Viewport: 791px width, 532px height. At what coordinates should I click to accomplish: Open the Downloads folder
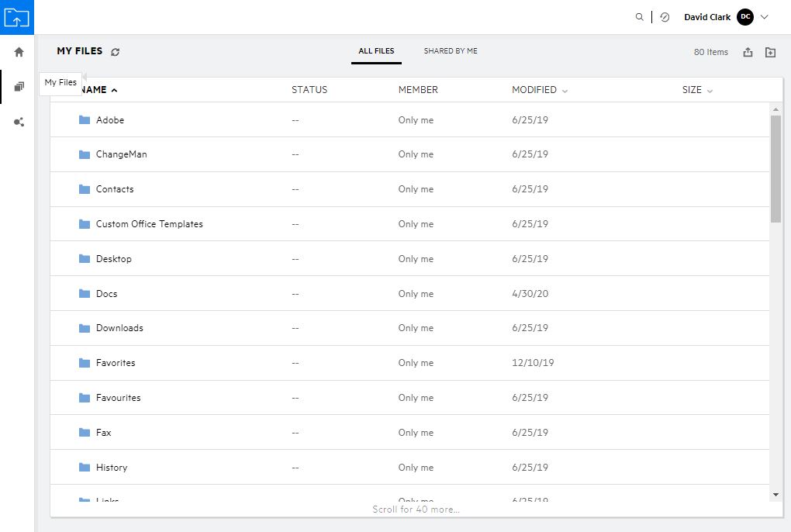(x=119, y=328)
